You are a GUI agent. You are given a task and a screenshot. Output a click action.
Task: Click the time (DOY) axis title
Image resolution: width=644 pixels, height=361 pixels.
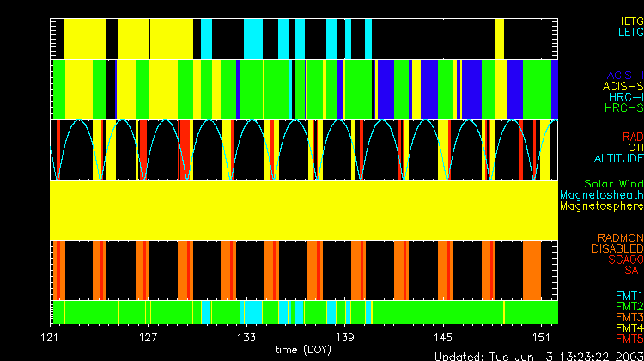[x=305, y=349]
